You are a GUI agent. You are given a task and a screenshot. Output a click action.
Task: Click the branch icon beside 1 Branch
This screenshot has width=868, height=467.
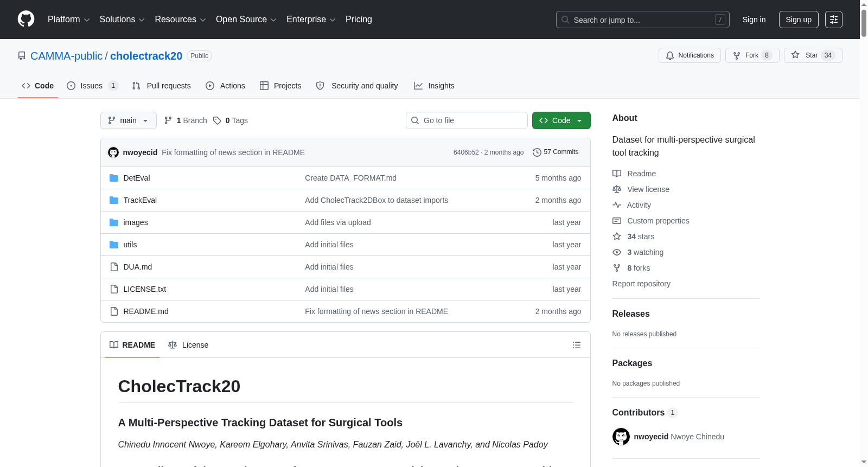tap(168, 120)
